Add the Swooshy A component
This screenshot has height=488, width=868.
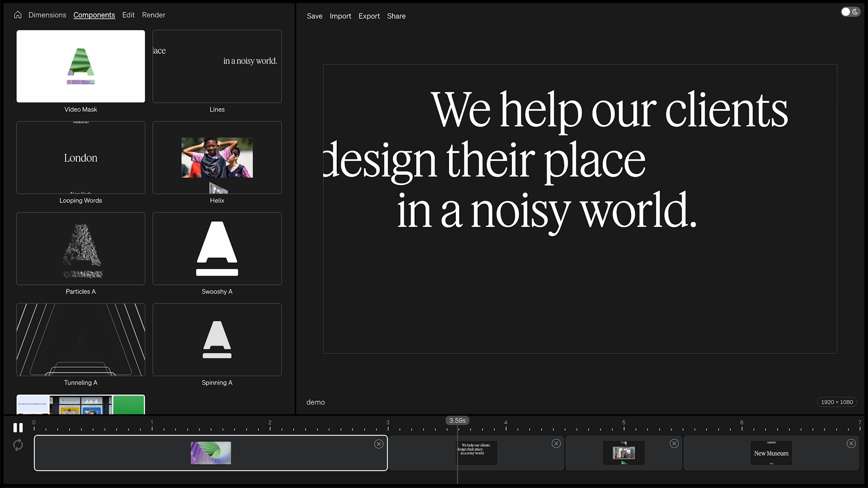click(217, 249)
